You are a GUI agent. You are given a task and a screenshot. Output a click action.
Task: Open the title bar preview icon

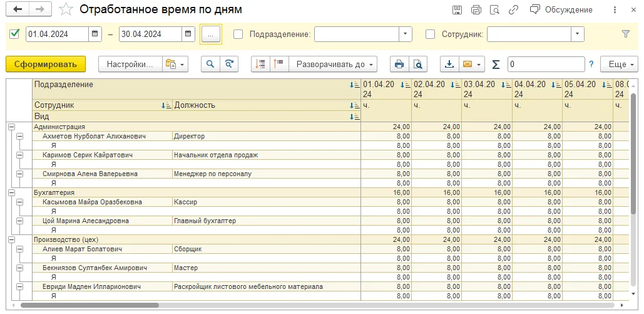click(494, 10)
